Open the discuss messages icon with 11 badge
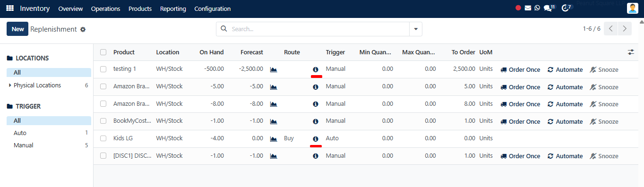The image size is (644, 187). click(549, 8)
